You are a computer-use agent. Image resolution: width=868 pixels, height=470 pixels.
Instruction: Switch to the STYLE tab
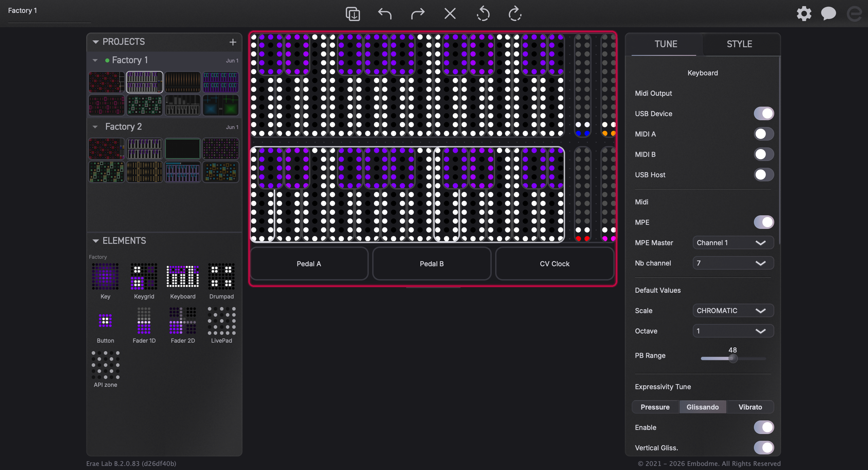[739, 44]
